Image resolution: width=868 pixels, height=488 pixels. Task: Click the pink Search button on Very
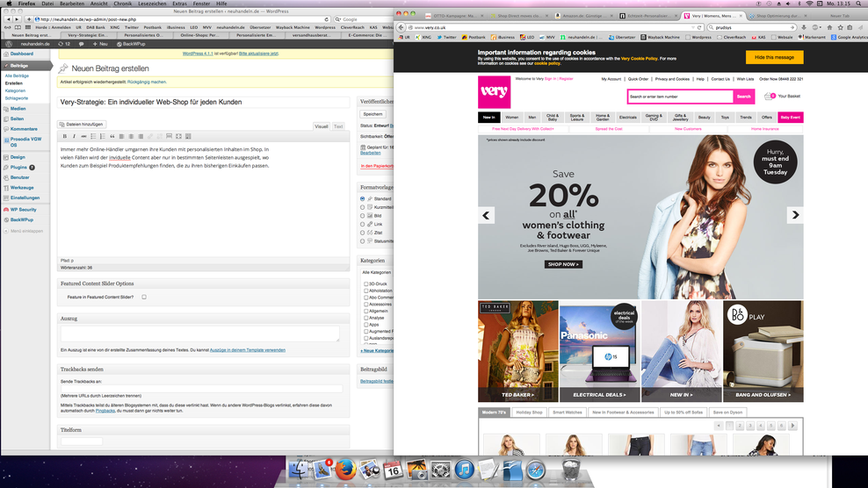(743, 97)
